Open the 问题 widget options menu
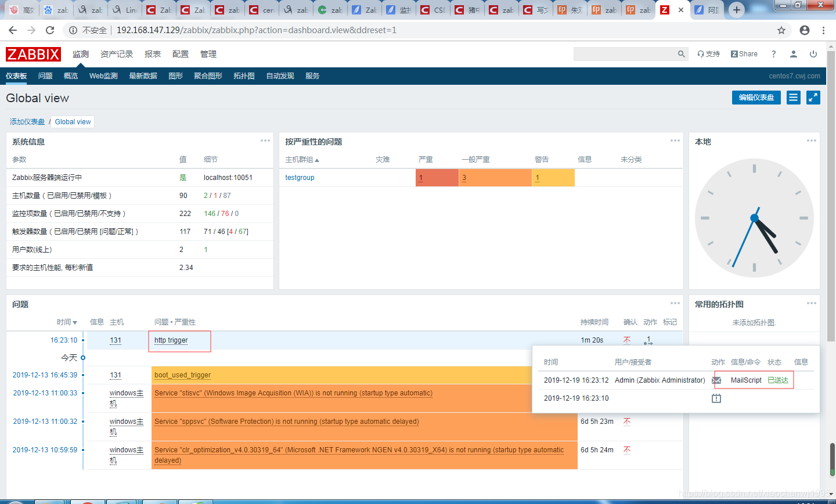 click(x=675, y=303)
